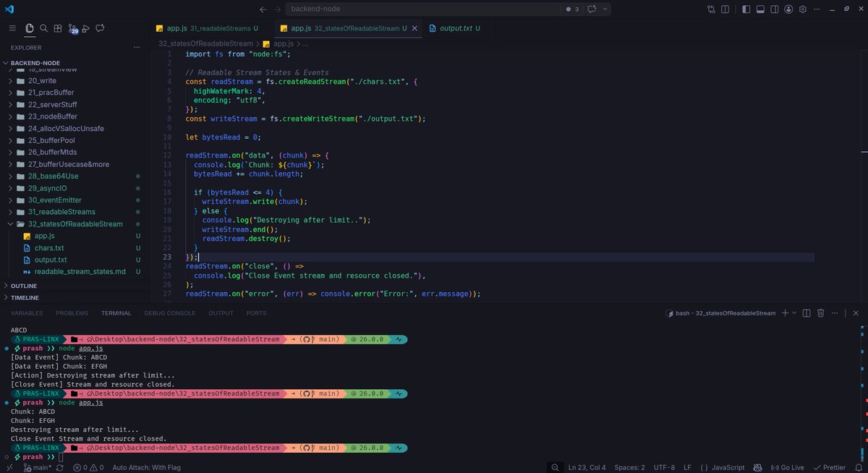The height and width of the screenshot is (473, 868).
Task: Expand the 28_base64Use folder
Action: point(74,176)
